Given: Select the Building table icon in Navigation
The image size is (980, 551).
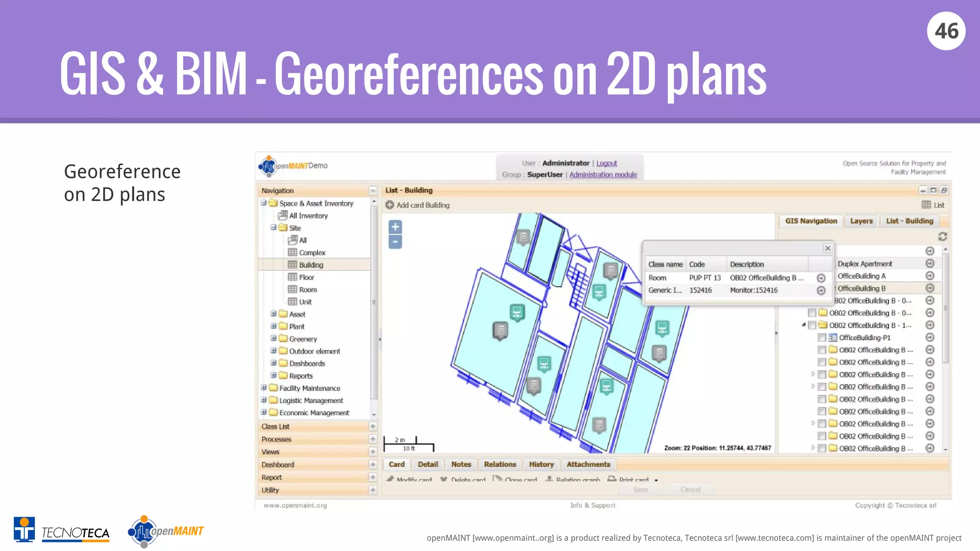Looking at the screenshot, I should tap(292, 264).
